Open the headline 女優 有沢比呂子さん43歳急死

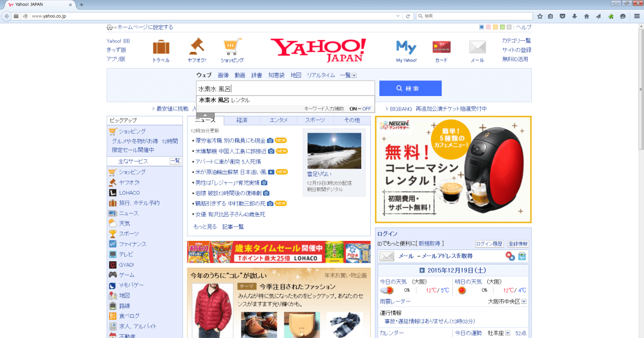coord(230,215)
